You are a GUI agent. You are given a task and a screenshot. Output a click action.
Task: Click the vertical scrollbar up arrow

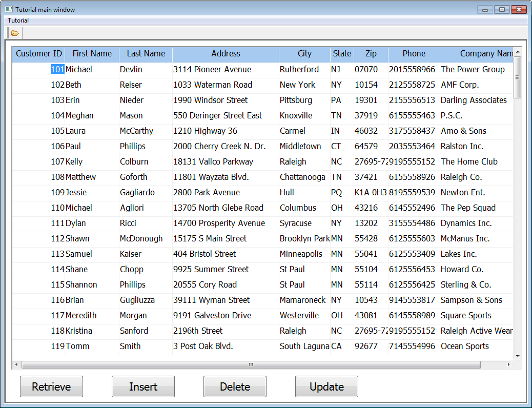[x=517, y=52]
